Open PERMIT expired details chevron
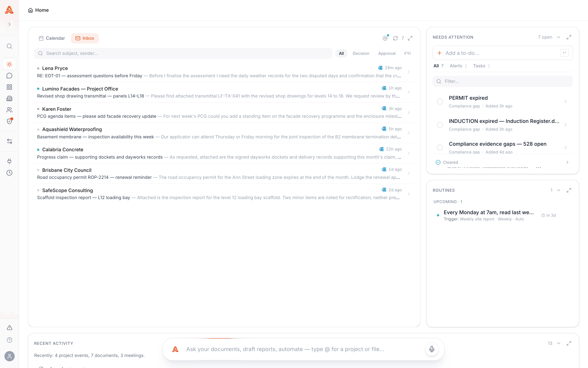Screen dimensions: 588x368 [x=565, y=102]
